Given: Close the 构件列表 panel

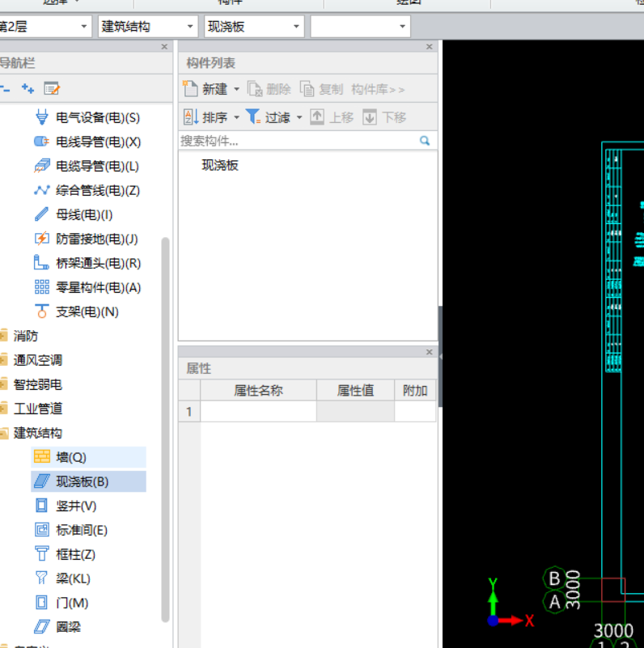Looking at the screenshot, I should coord(430,47).
